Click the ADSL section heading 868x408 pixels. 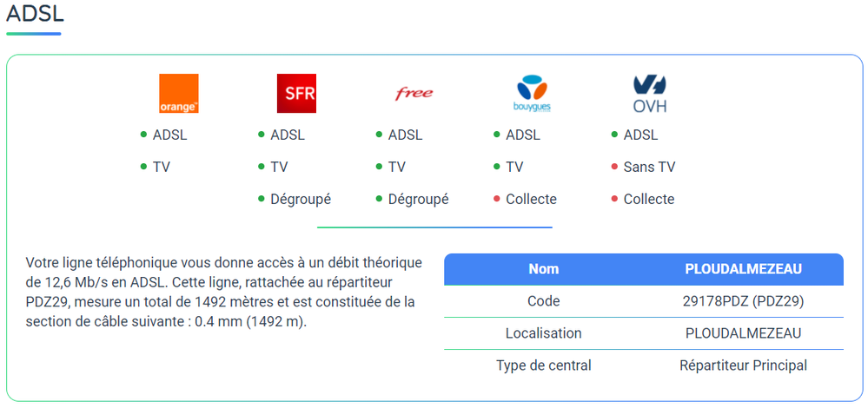tap(35, 15)
